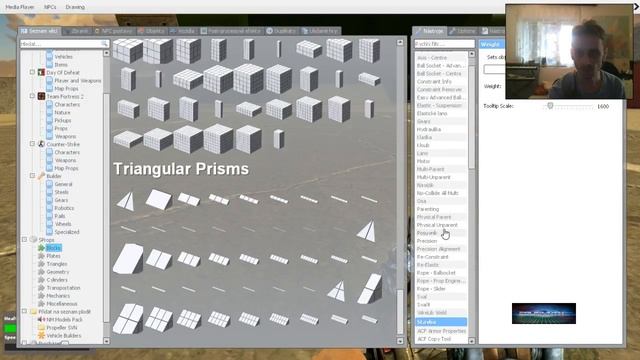
Task: Select the Miscellaneous SProps category
Action: 62,304
